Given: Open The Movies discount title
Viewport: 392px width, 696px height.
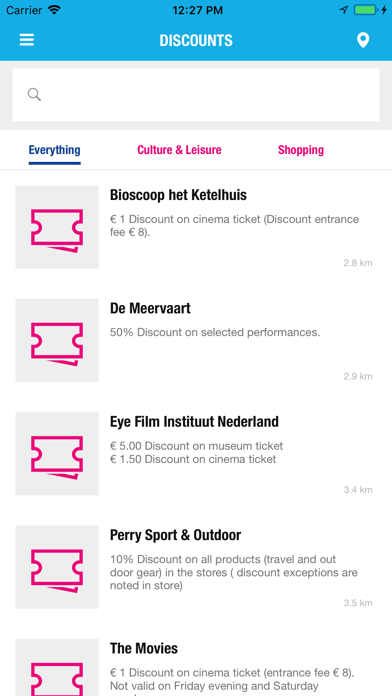Looking at the screenshot, I should 144,649.
